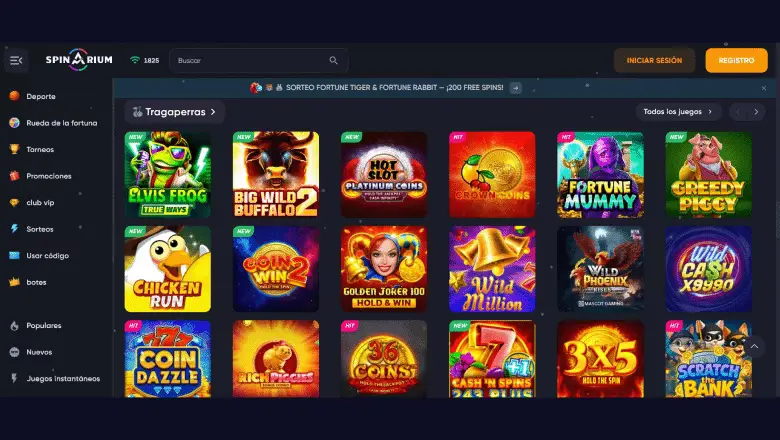Click the INICIAR SESIÓN button

(654, 60)
